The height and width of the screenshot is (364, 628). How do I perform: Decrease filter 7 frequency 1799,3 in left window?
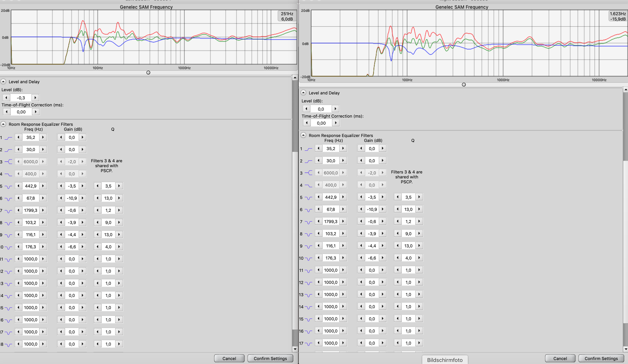click(x=18, y=210)
